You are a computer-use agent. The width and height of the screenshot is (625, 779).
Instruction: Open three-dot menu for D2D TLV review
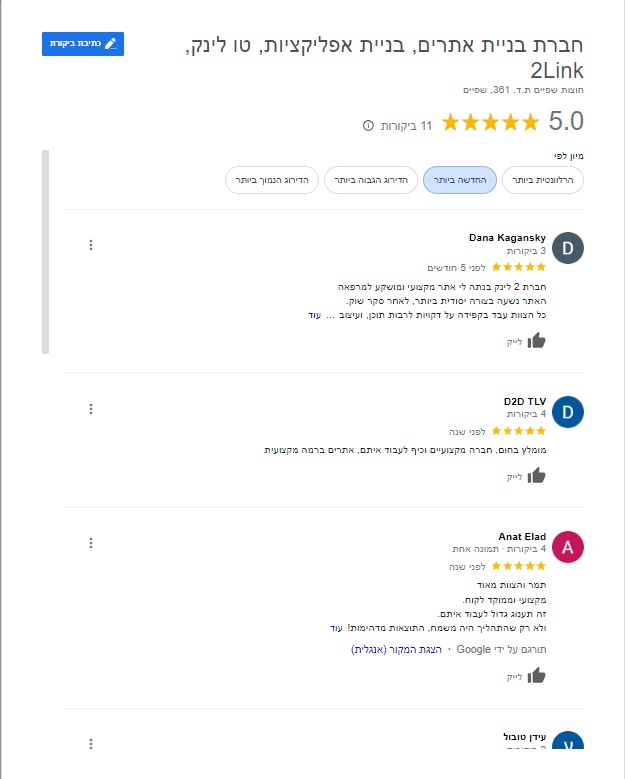[x=91, y=409]
